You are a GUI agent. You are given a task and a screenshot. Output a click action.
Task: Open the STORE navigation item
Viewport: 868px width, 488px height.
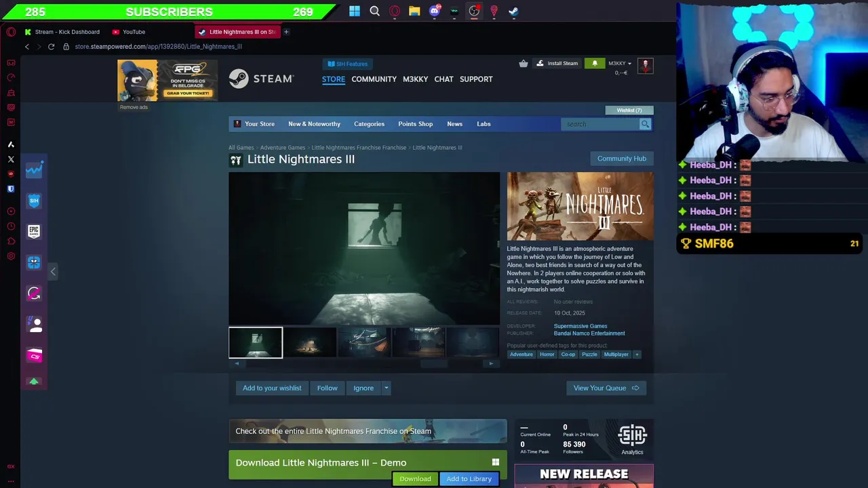click(x=334, y=79)
